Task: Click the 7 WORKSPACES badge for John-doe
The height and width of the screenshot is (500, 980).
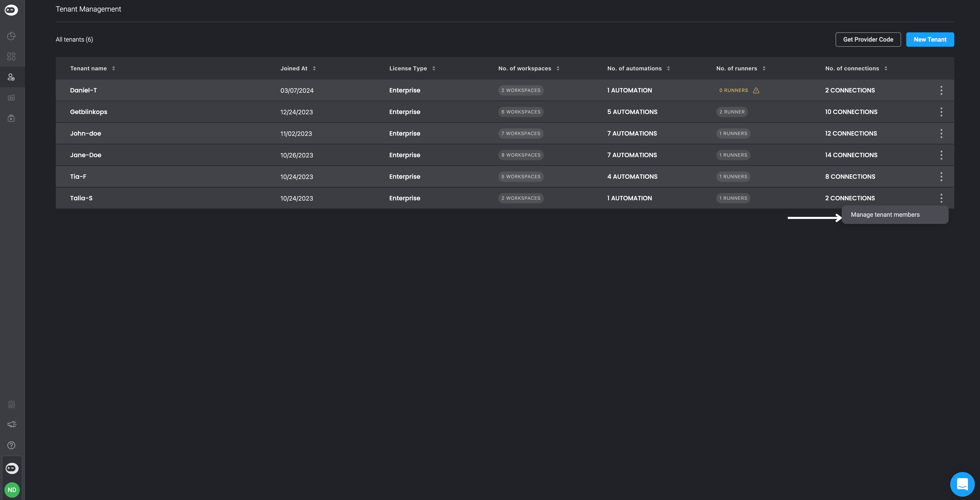Action: [x=521, y=134]
